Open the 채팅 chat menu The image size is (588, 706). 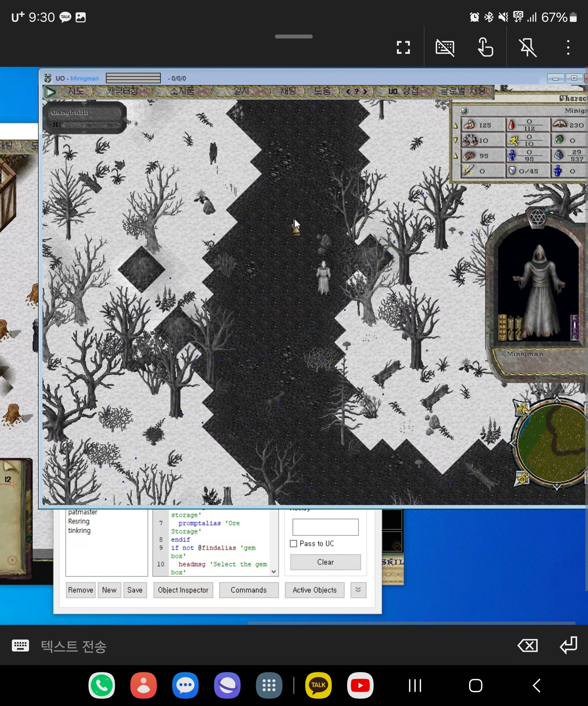pos(288,91)
